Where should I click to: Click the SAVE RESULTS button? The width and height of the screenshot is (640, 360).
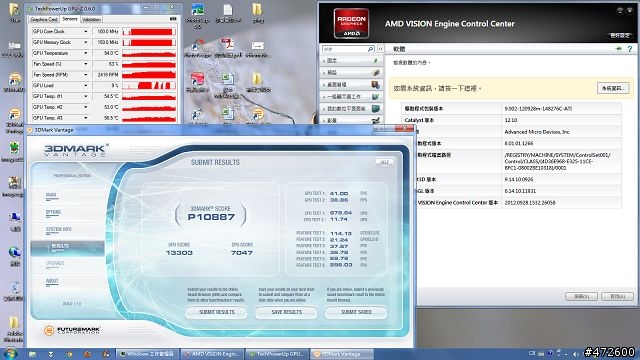tap(287, 312)
